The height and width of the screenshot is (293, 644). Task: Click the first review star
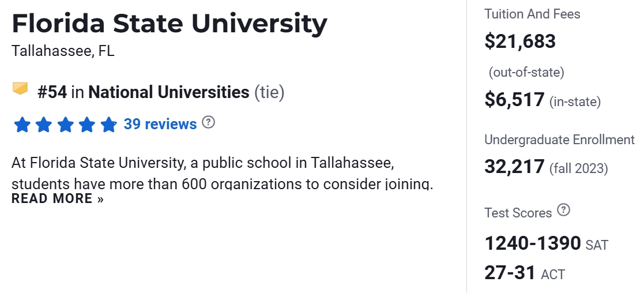22,125
